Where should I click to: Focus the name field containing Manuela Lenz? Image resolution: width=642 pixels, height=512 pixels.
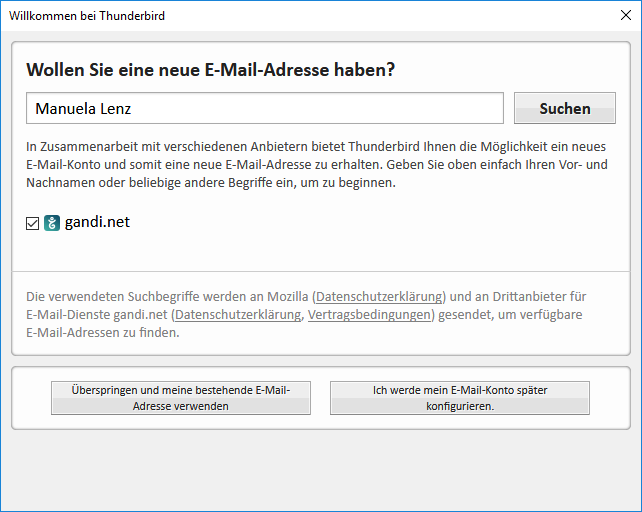[x=264, y=108]
